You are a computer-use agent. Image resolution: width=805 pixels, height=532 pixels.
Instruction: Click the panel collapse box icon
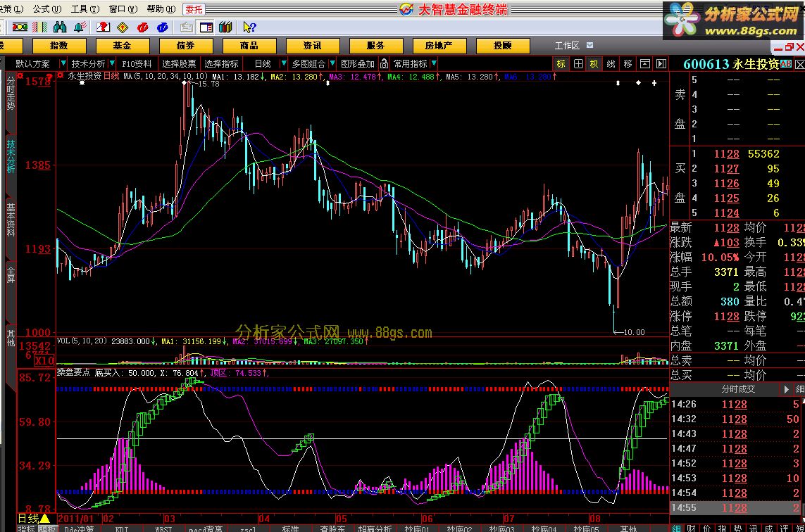(645, 63)
